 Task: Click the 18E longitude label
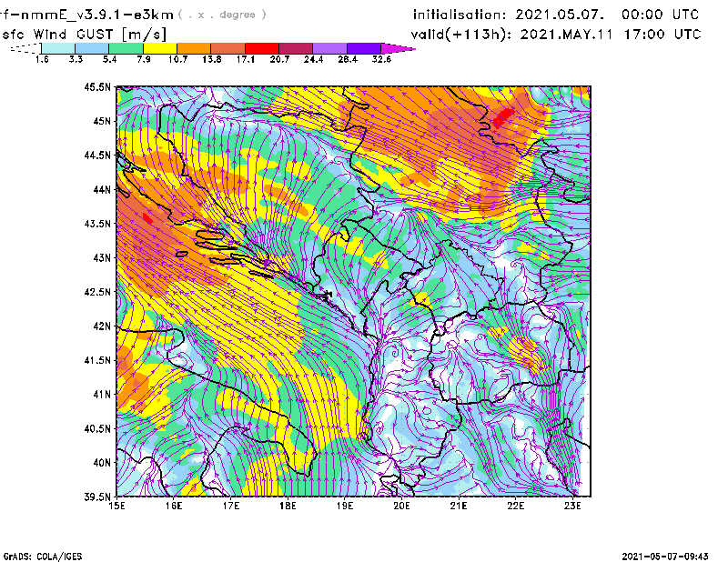point(288,506)
